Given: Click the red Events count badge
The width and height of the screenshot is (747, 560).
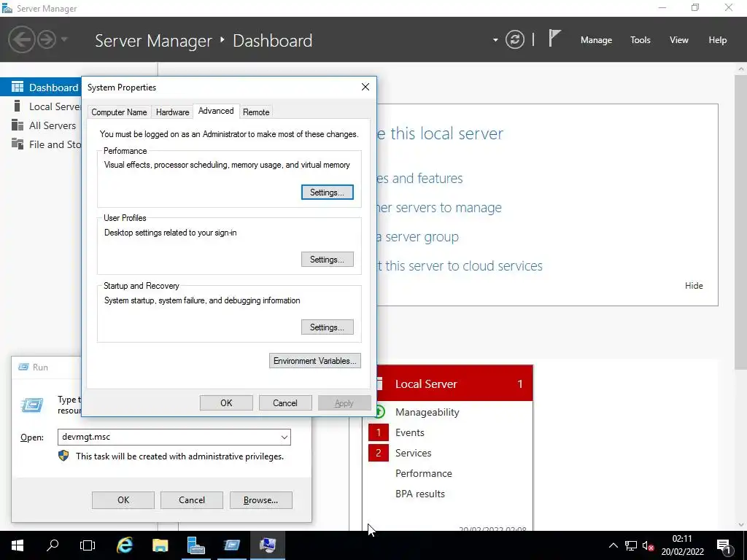Looking at the screenshot, I should (x=379, y=432).
